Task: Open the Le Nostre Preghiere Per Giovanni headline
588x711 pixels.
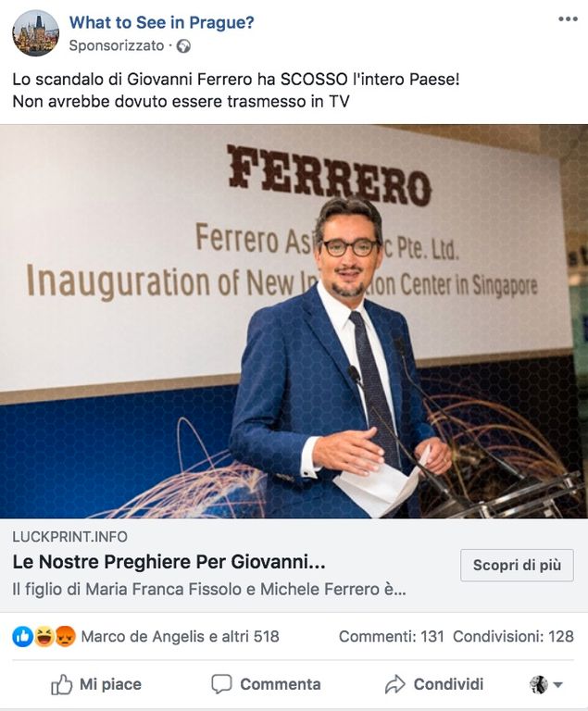Action: tap(169, 562)
